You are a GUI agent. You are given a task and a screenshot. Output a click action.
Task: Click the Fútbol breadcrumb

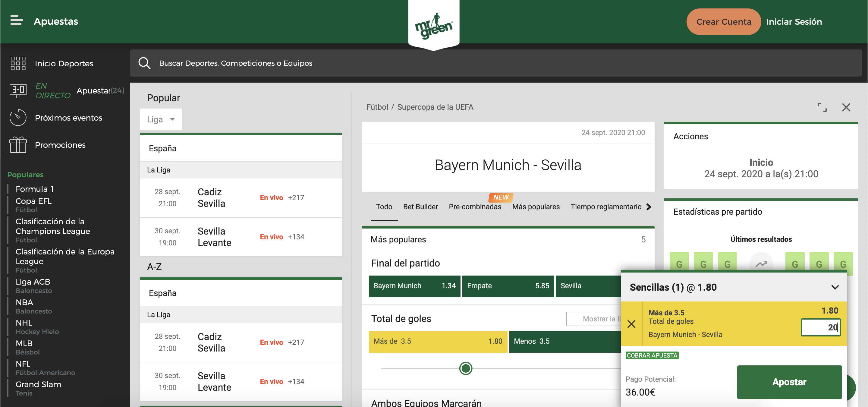(377, 107)
